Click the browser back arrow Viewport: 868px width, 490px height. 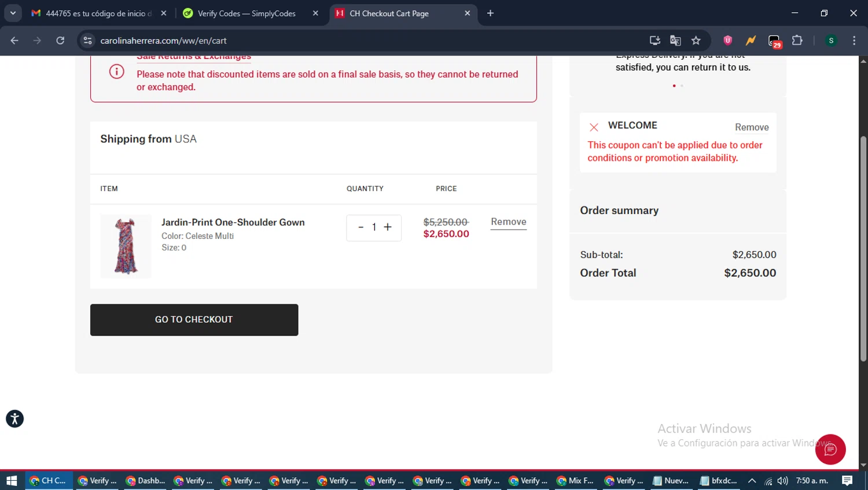click(x=14, y=40)
